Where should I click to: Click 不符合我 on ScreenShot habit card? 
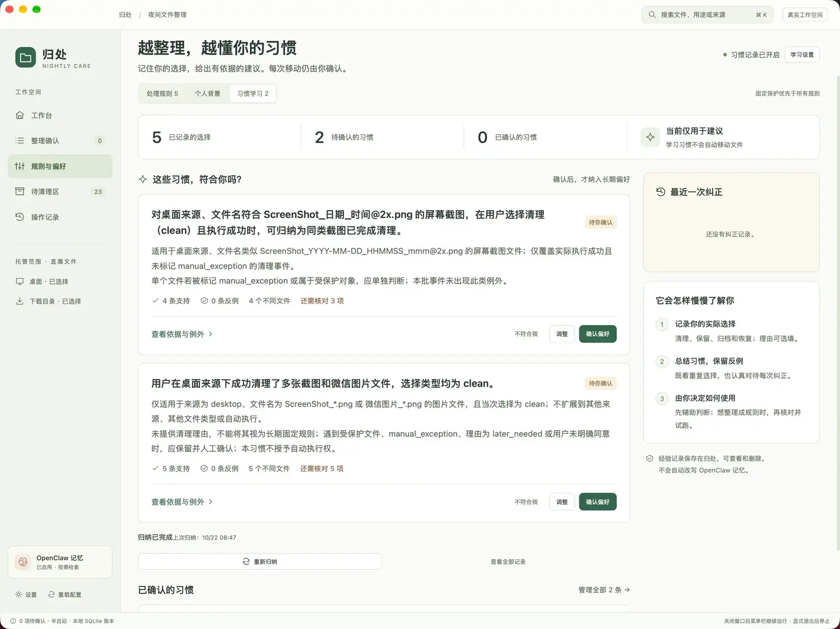coord(526,334)
